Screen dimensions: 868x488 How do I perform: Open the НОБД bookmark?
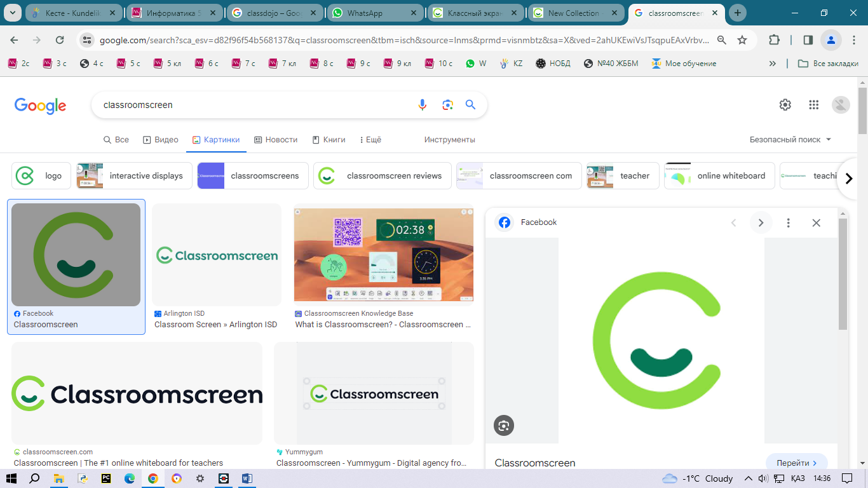(x=553, y=64)
